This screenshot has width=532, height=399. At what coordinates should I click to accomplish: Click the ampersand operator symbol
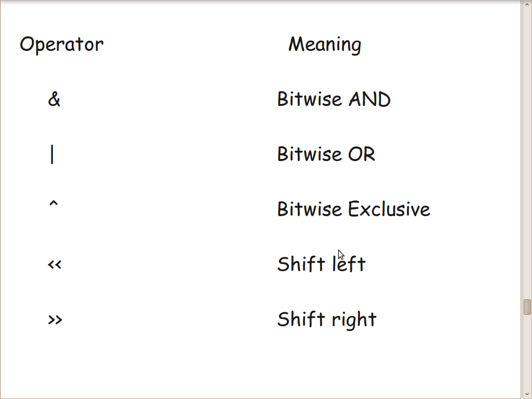point(54,99)
